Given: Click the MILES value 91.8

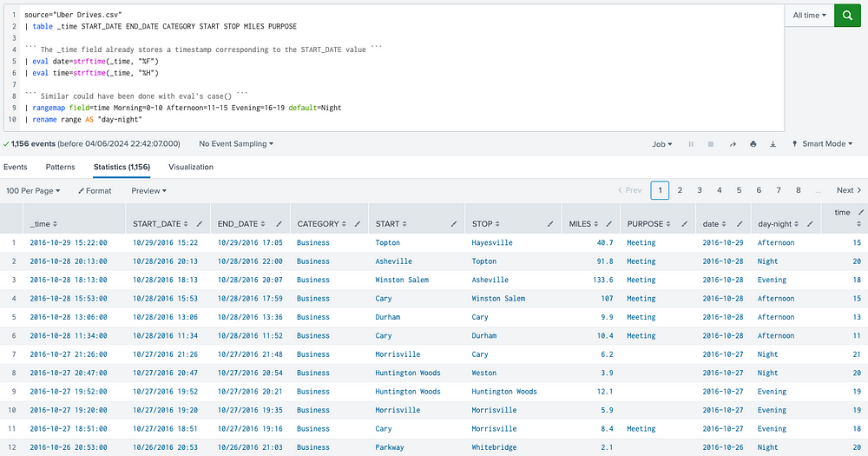Looking at the screenshot, I should tap(605, 261).
